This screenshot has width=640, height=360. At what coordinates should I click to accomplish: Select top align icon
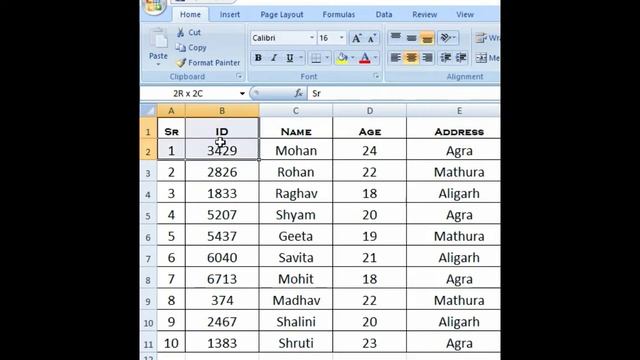tap(396, 38)
